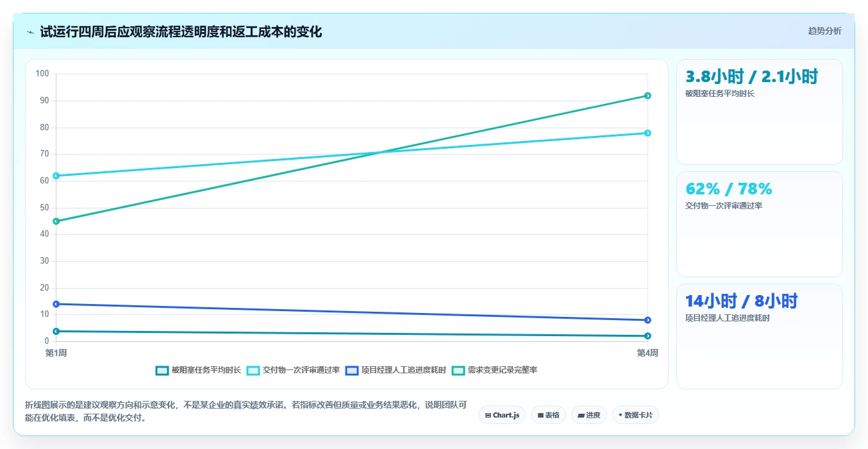Viewport: 868px width, 449px height.
Task: Click the sparkle icon in 数据卡片 chip
Action: 621,415
